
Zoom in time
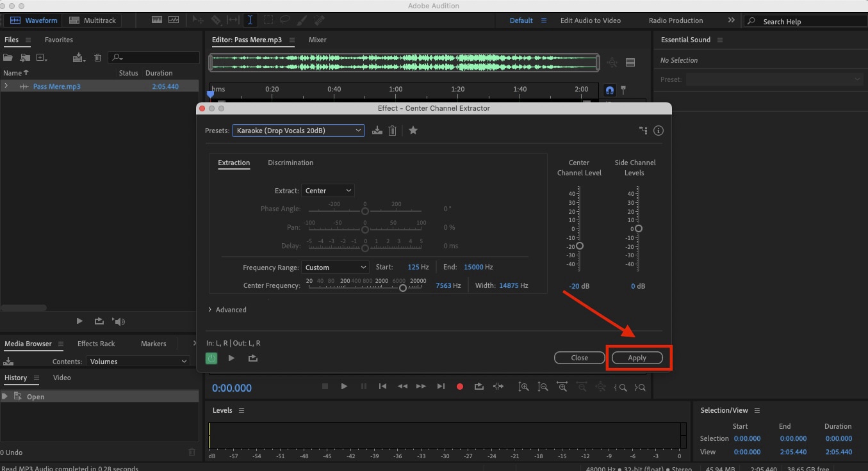(562, 387)
